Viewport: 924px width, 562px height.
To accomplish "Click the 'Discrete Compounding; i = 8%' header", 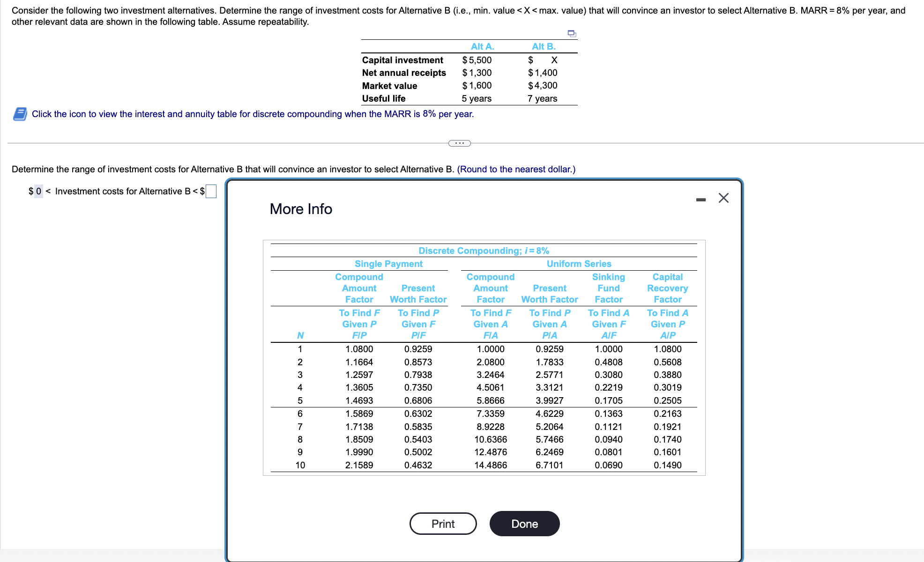I will pos(484,251).
